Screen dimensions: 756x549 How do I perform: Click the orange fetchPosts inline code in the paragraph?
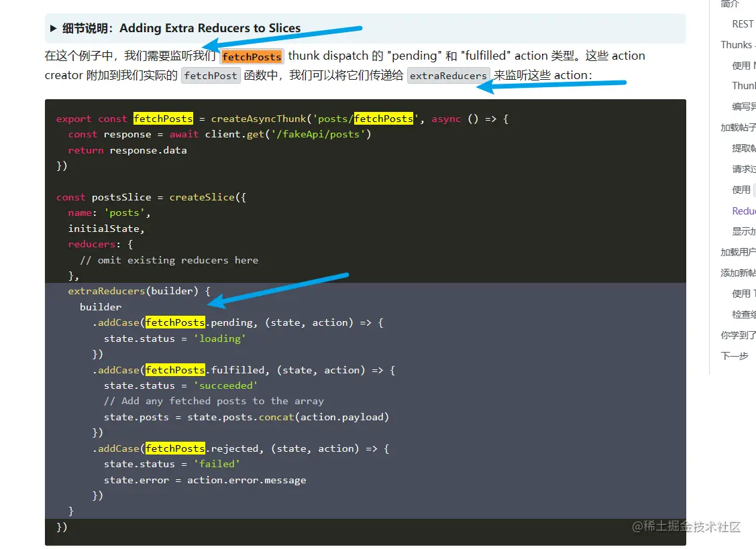[252, 56]
